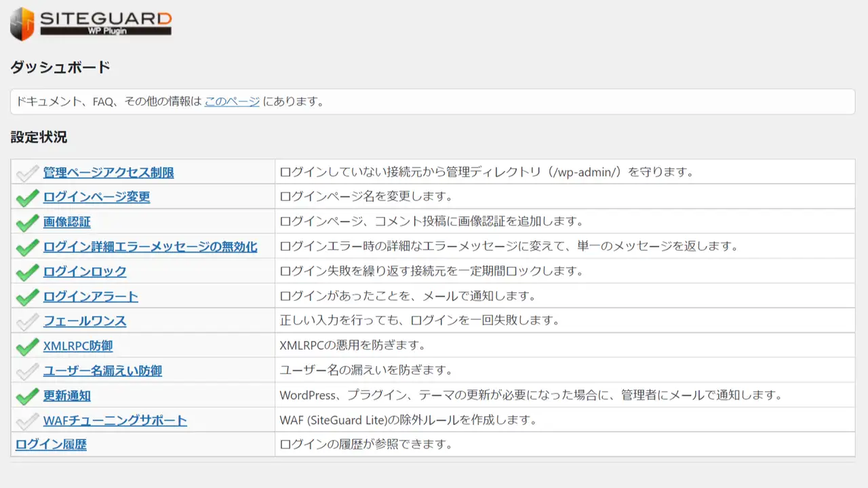Image resolution: width=868 pixels, height=488 pixels.
Task: Click grey checkmark beside WAFチューニングサポート
Action: pos(27,422)
